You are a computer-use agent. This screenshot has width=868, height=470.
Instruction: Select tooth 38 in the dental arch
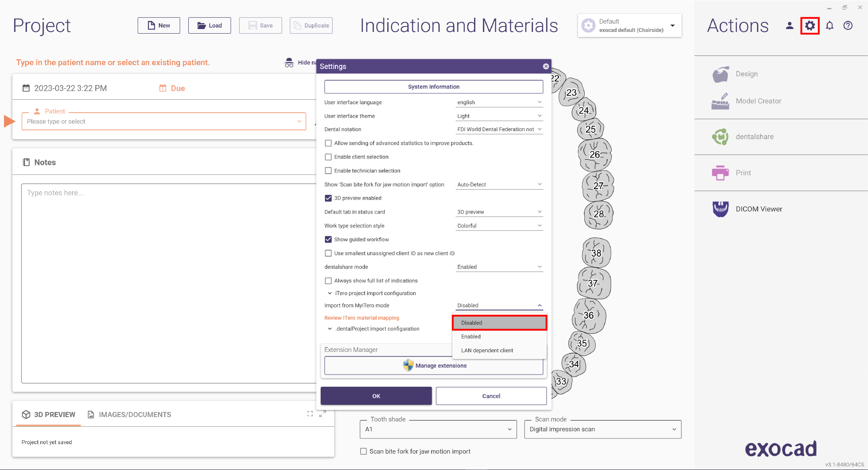[x=596, y=253]
